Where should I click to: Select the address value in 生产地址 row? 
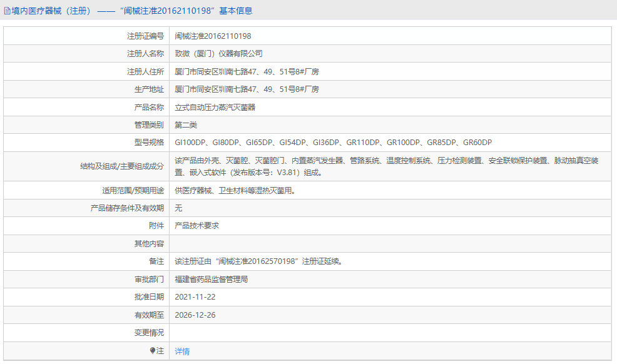247,89
